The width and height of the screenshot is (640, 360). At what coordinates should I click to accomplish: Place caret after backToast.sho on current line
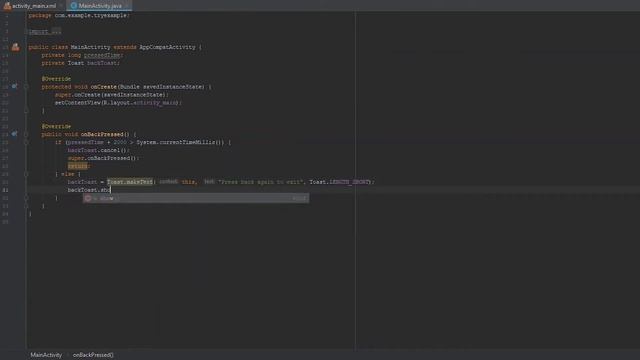pyautogui.click(x=111, y=190)
